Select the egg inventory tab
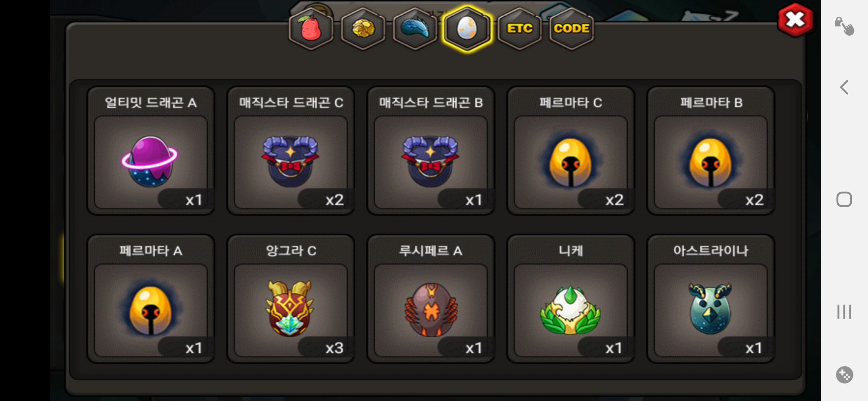 467,29
